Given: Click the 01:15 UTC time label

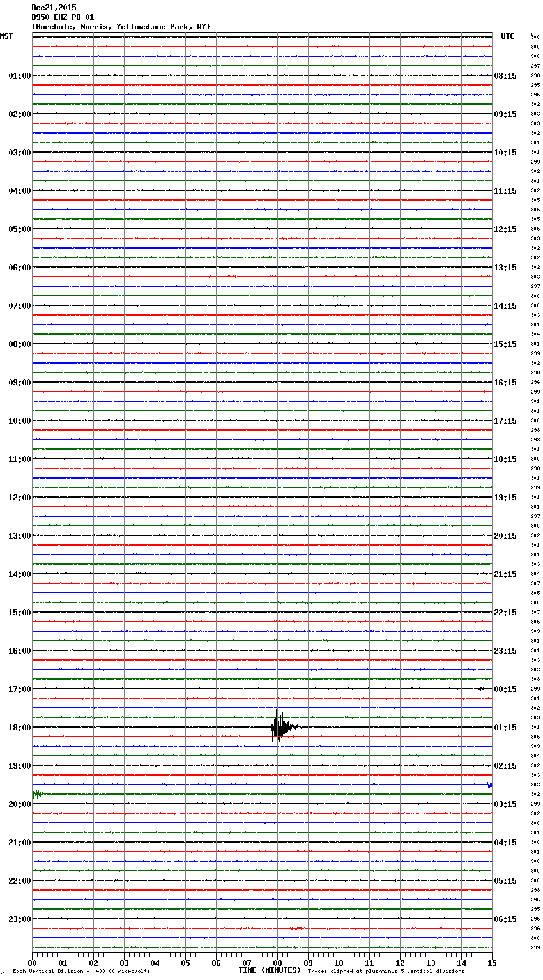Looking at the screenshot, I should tap(505, 728).
